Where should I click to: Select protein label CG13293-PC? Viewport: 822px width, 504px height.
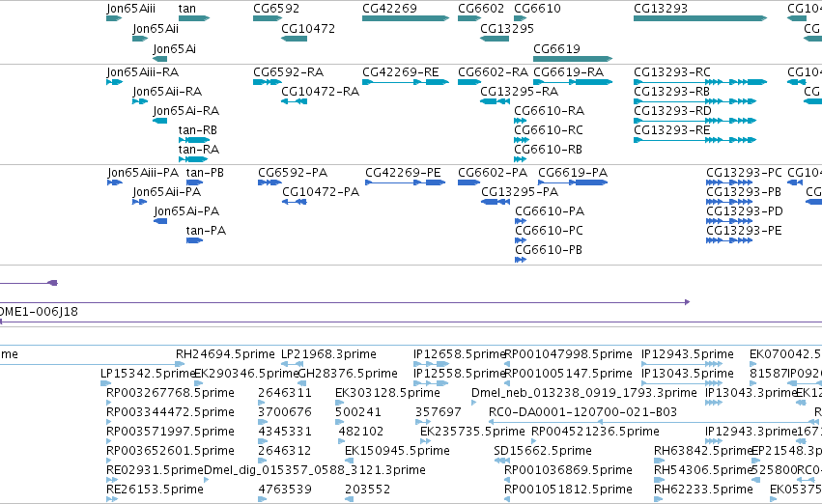click(x=744, y=173)
